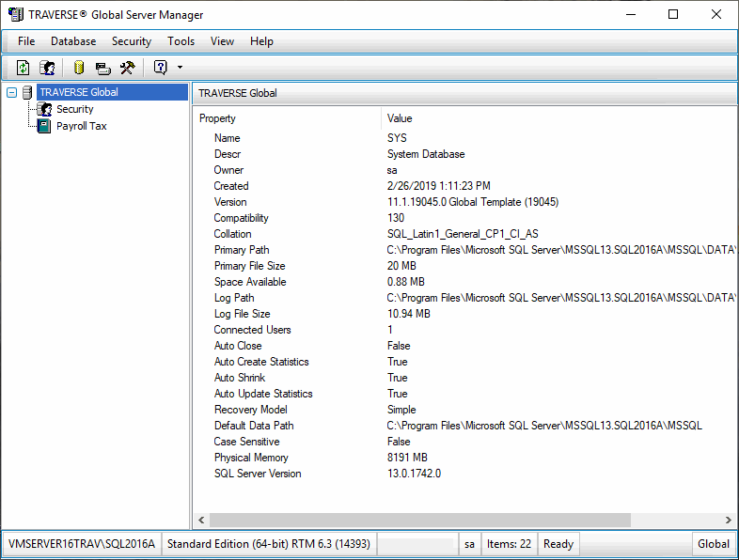Open the toolbar options dropdown arrow
The width and height of the screenshot is (739, 560).
pos(180,68)
